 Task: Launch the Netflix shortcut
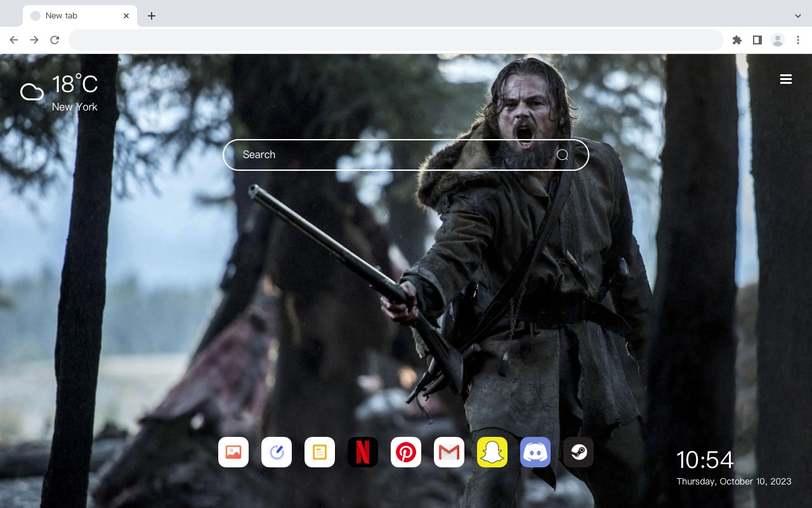tap(363, 452)
